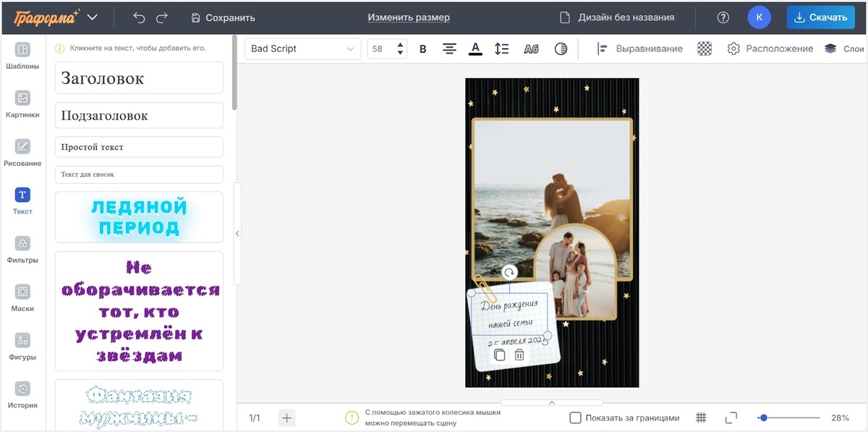
Task: Select the arched family photo
Action: (574, 271)
